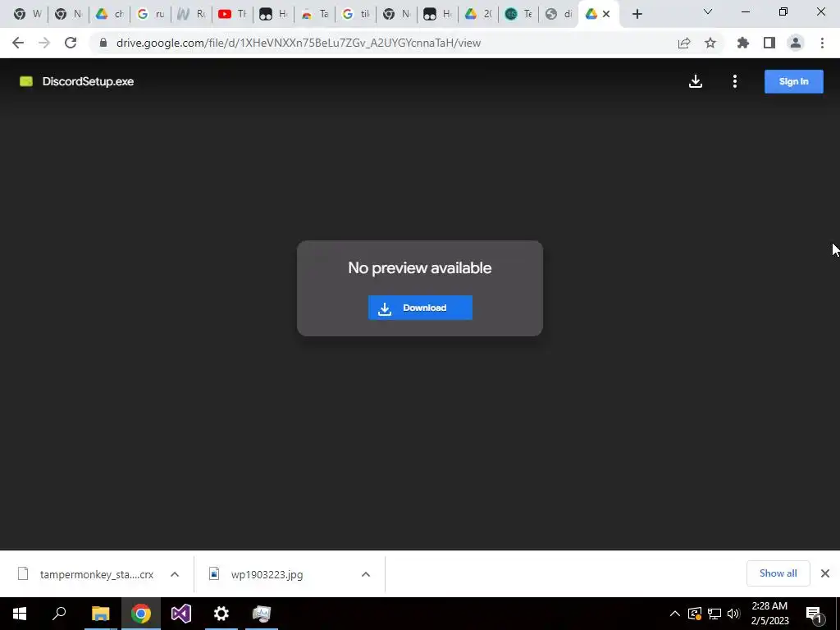Image resolution: width=840 pixels, height=630 pixels.
Task: Switch to the first tab labeled W
Action: click(x=27, y=14)
